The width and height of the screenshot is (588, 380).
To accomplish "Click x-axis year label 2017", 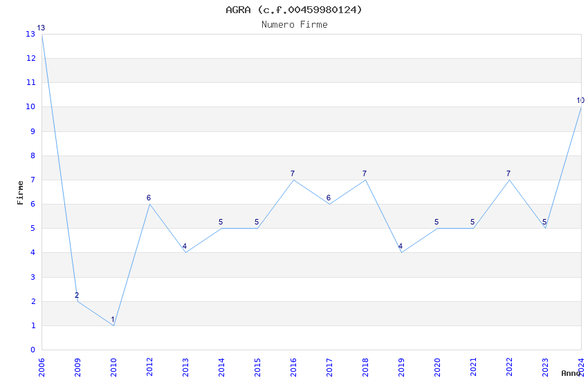I will [x=329, y=368].
